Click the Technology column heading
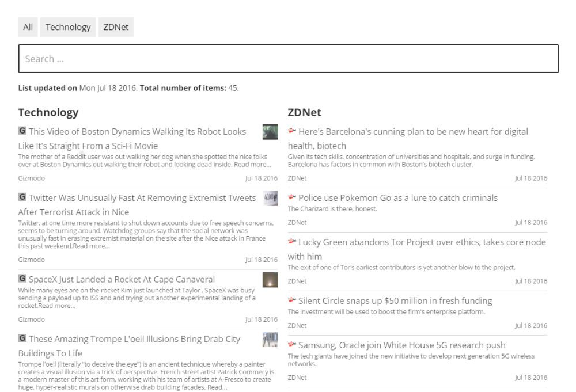The image size is (576, 392). pos(48,112)
